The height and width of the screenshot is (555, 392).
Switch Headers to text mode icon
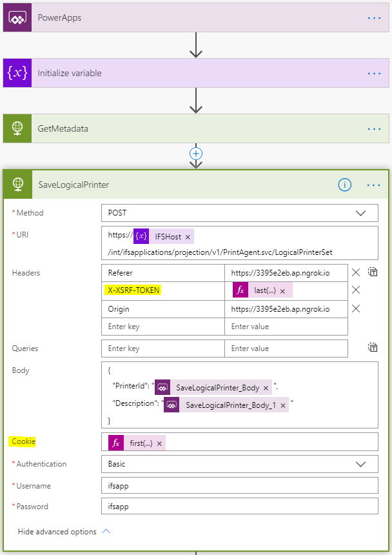[373, 272]
